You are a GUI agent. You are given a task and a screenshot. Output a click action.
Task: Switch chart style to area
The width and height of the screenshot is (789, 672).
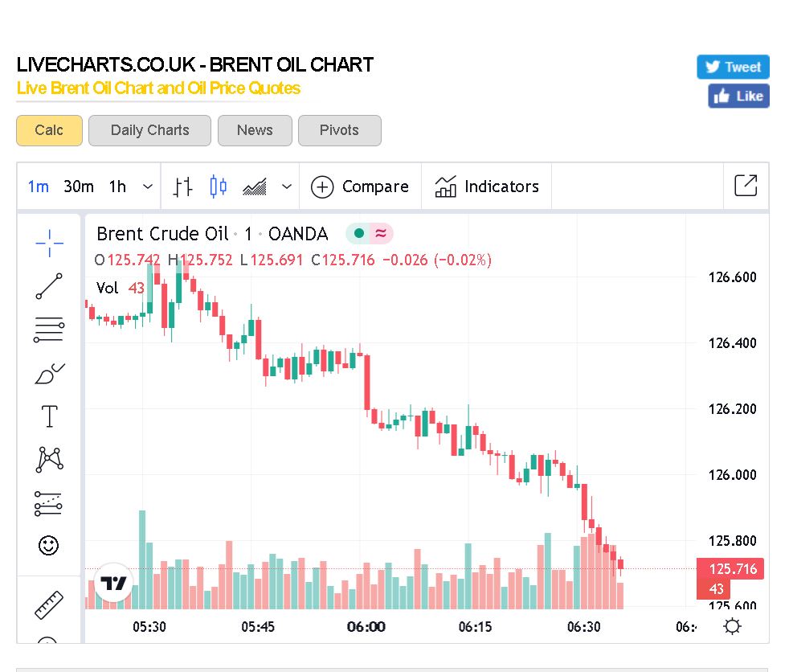[255, 186]
